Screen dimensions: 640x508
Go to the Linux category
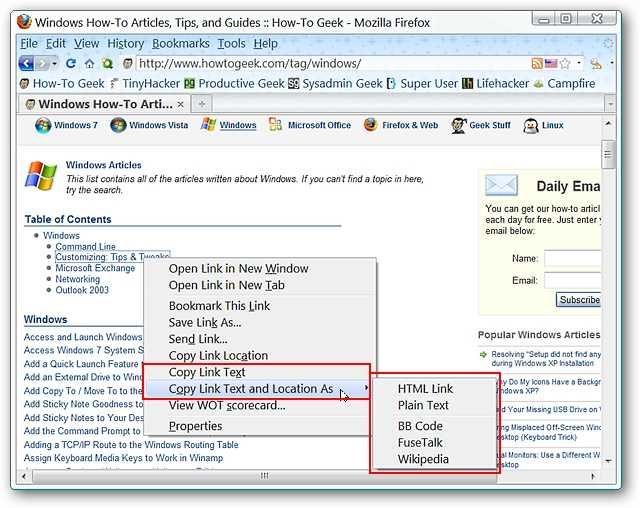(543, 125)
